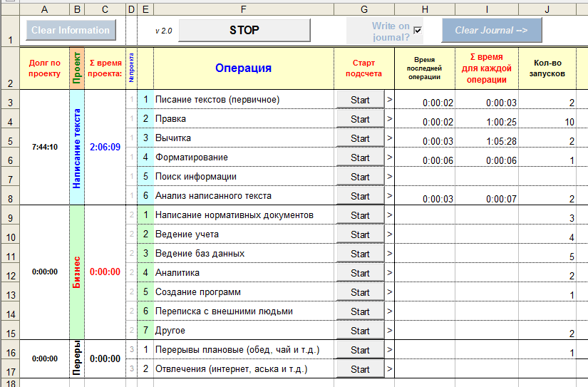This screenshot has height=387, width=588.
Task: Click arrow beside Другое Start button
Action: [389, 331]
